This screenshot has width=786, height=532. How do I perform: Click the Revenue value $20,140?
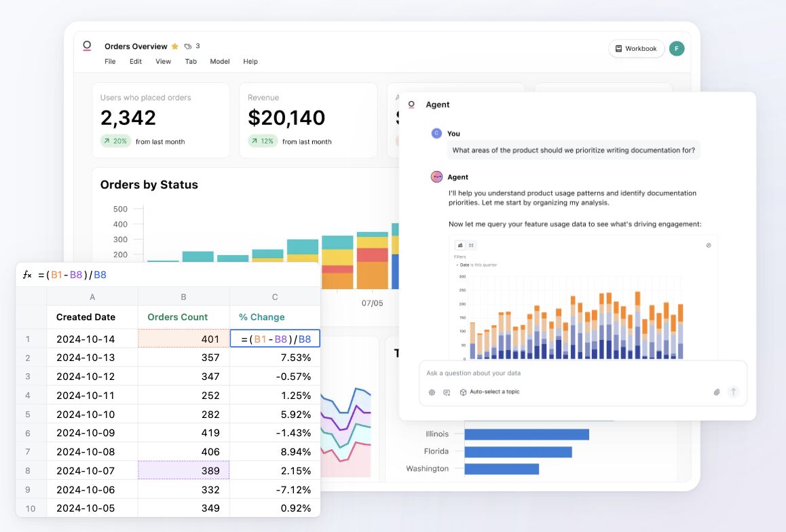pyautogui.click(x=286, y=117)
